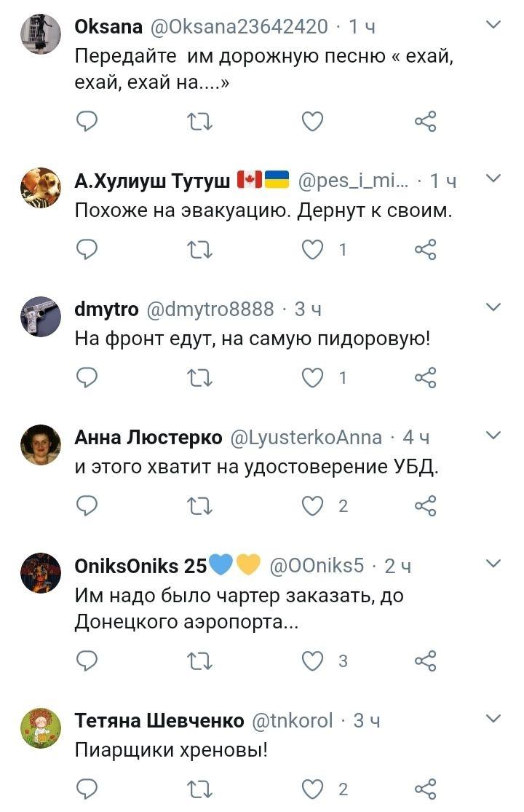The width and height of the screenshot is (524, 812).
Task: Like Oksana's tweet
Action: pyautogui.click(x=312, y=122)
